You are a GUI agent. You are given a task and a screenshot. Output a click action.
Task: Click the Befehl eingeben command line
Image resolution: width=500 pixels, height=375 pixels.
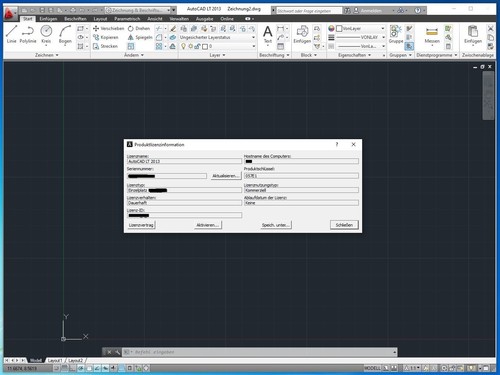(x=259, y=352)
